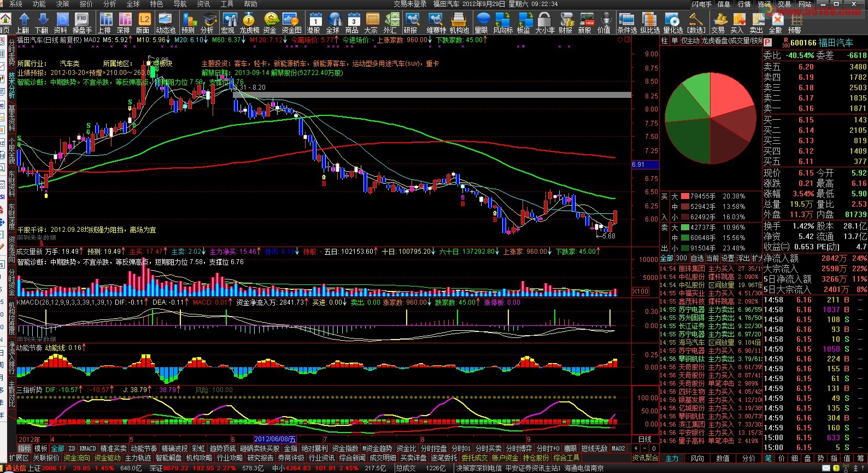Open the 资金图 chart icon
Viewport: 868px width, 473px height.
pyautogui.click(x=291, y=23)
